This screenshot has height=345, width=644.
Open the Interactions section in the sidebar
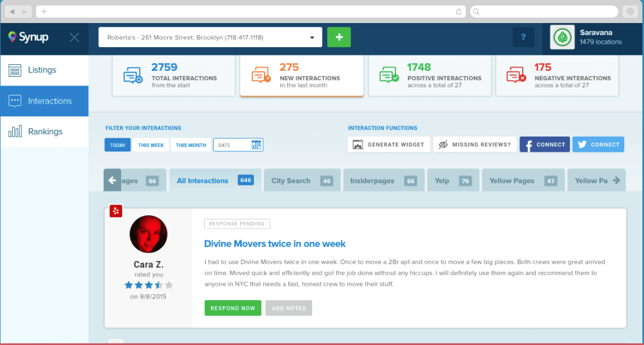44,101
